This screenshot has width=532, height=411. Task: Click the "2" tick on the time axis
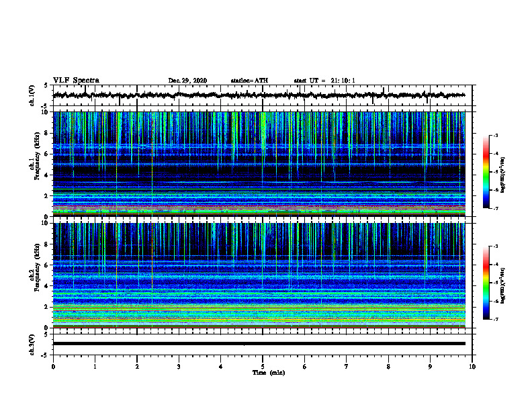137,367
